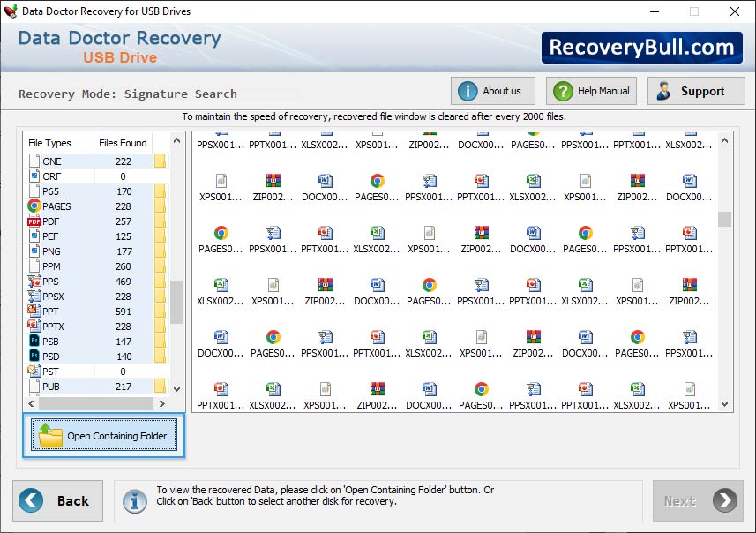Click the PST Outlook icon
Image resolution: width=756 pixels, height=533 pixels.
coord(34,371)
